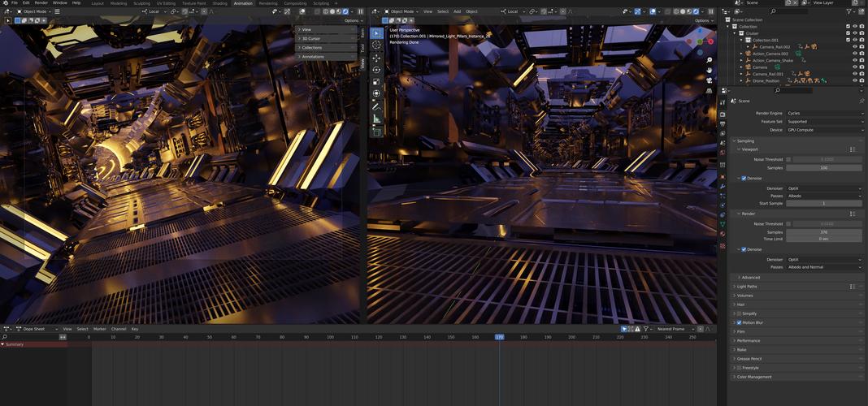Expand 3D Cursor panel in left sidebar

point(327,39)
